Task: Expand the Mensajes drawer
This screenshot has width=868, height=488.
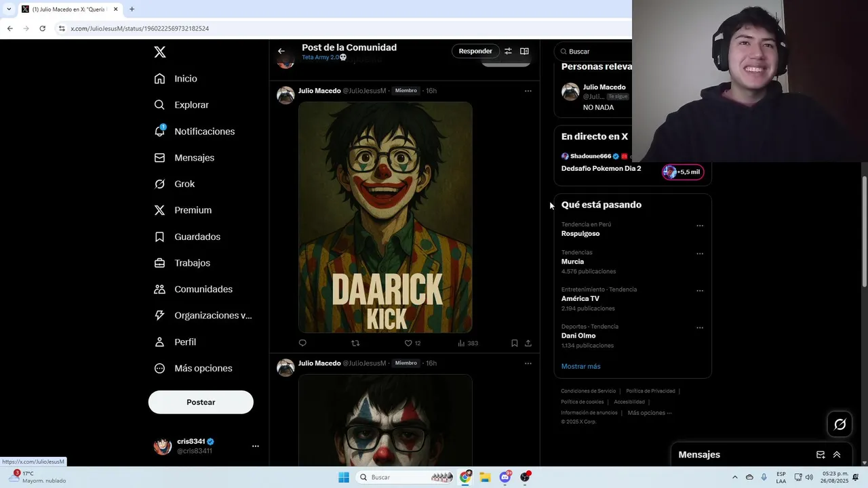Action: point(837,455)
